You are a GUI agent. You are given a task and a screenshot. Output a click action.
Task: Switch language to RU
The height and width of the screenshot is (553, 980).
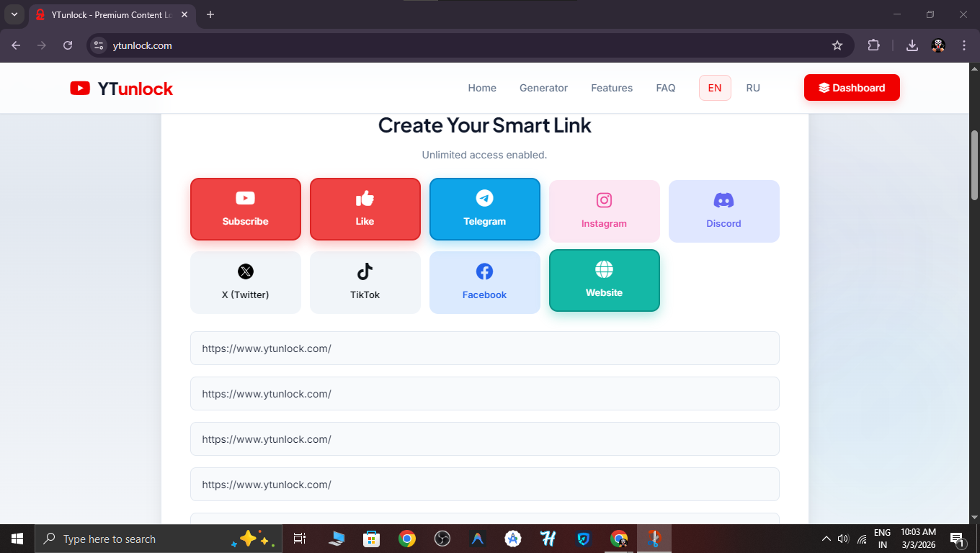[753, 88]
